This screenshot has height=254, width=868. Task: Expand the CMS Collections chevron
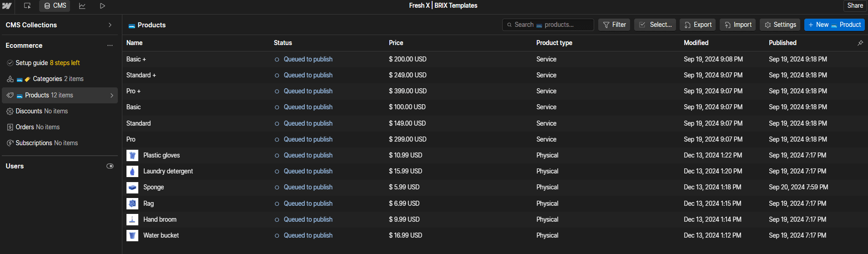[110, 25]
